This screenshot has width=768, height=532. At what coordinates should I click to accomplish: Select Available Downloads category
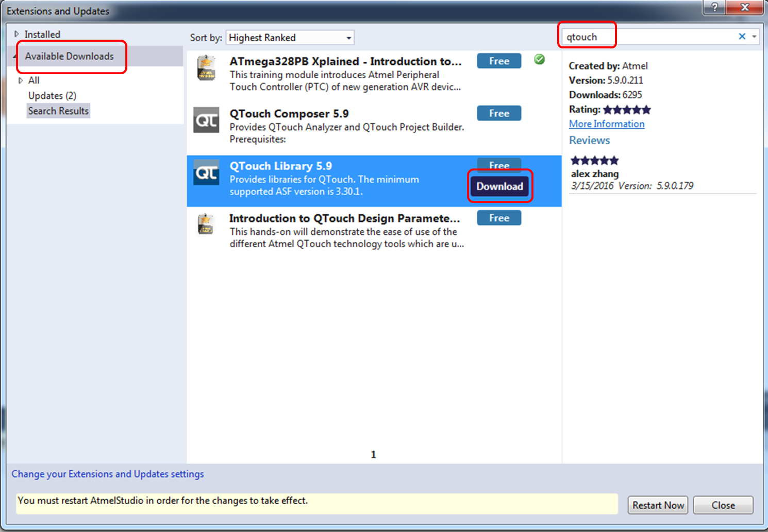coord(70,56)
